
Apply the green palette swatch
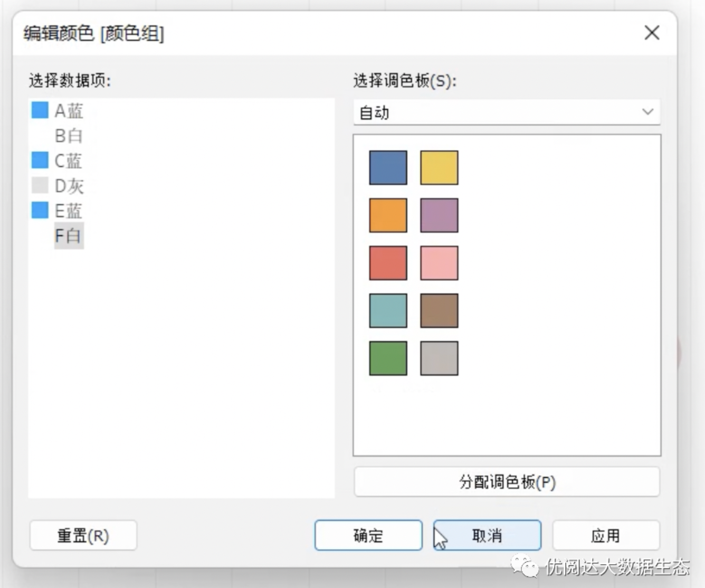(x=388, y=358)
